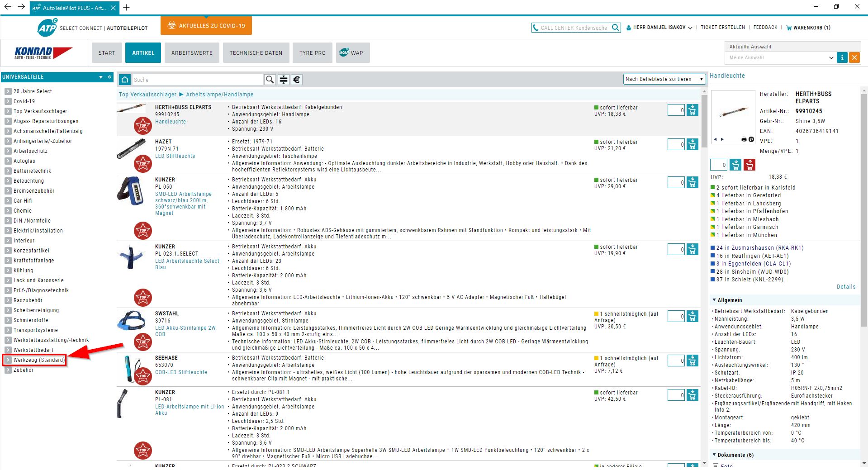Collapse the Universalteile sidebar with double chevron

[x=109, y=77]
